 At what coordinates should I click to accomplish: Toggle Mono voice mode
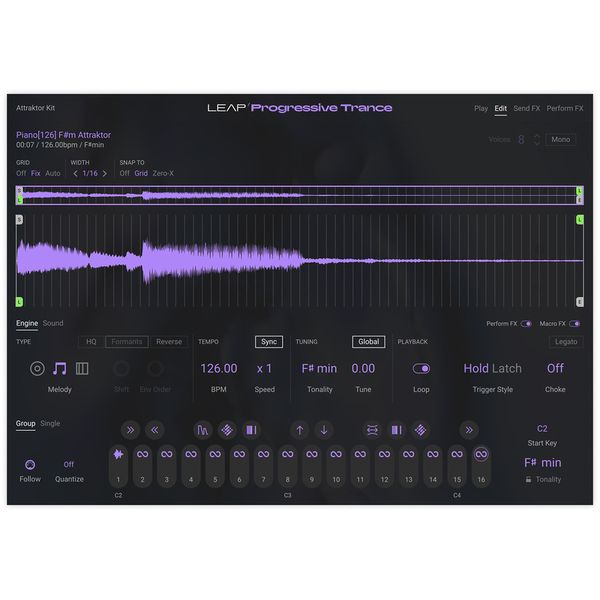coord(561,139)
